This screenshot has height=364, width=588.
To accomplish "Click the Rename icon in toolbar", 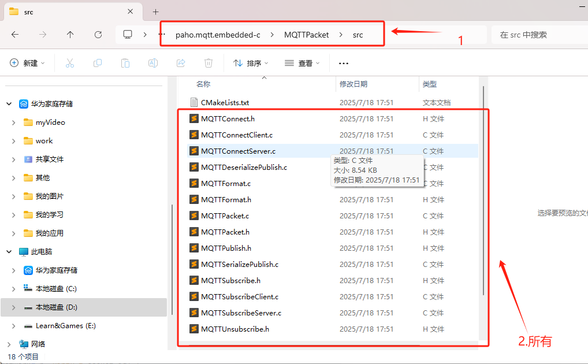I will 153,63.
